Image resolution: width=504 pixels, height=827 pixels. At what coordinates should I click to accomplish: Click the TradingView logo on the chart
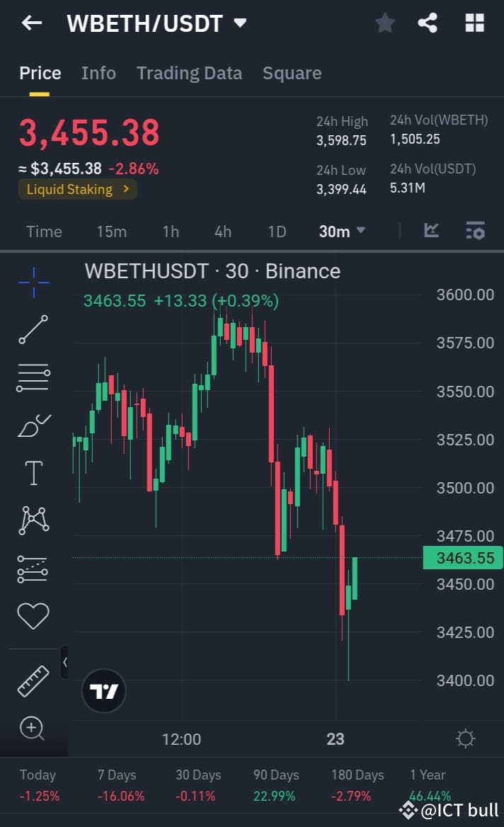[104, 689]
